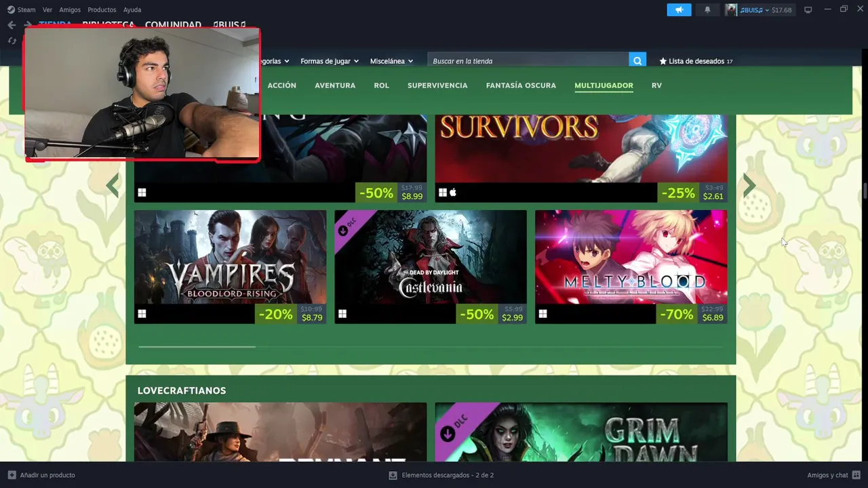Screen dimensions: 868x488
Task: Open the Remnant game banner
Action: [x=280, y=432]
